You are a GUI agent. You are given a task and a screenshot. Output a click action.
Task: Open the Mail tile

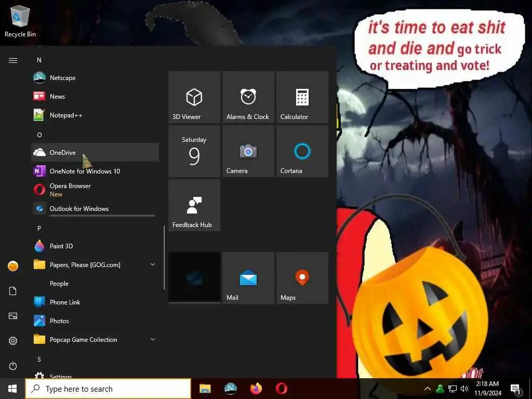[x=248, y=278]
